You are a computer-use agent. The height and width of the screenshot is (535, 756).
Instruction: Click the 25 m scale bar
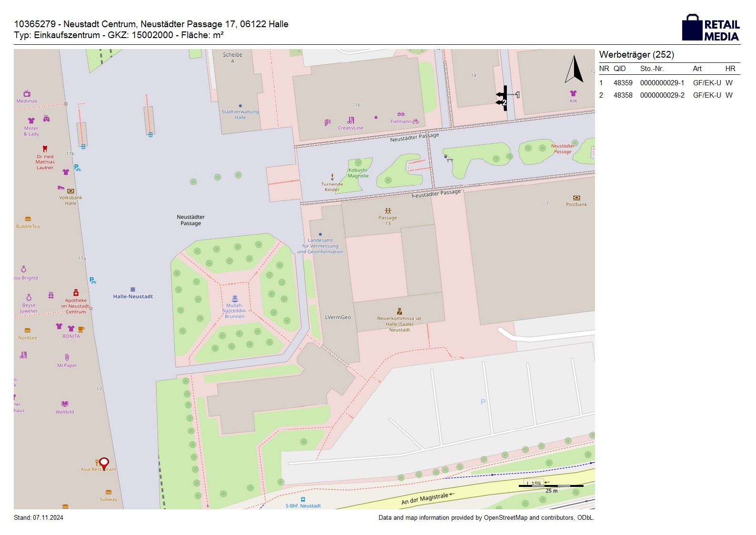pos(551,486)
